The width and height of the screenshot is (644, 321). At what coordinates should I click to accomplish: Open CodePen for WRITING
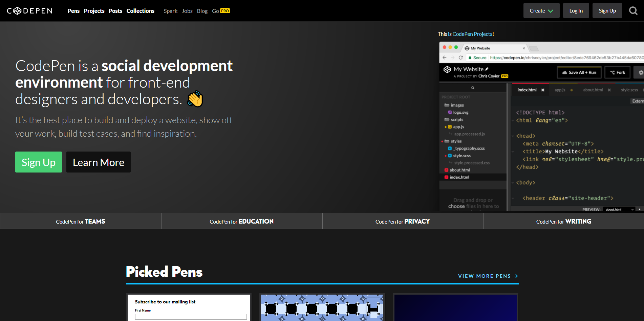point(564,221)
